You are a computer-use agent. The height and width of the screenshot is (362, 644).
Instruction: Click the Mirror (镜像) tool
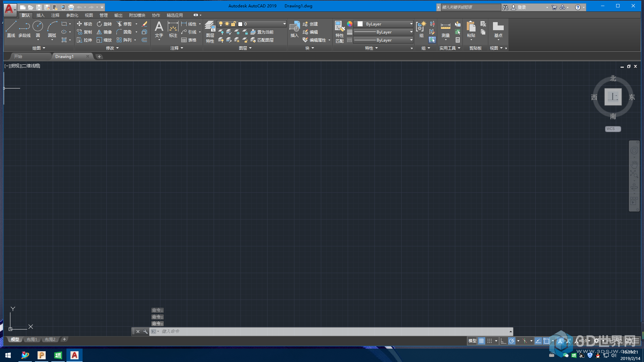[104, 32]
